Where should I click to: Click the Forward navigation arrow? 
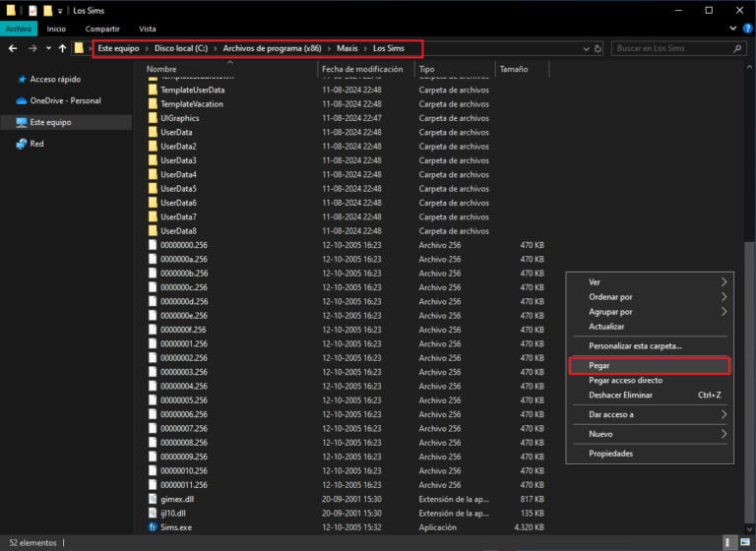[x=32, y=48]
